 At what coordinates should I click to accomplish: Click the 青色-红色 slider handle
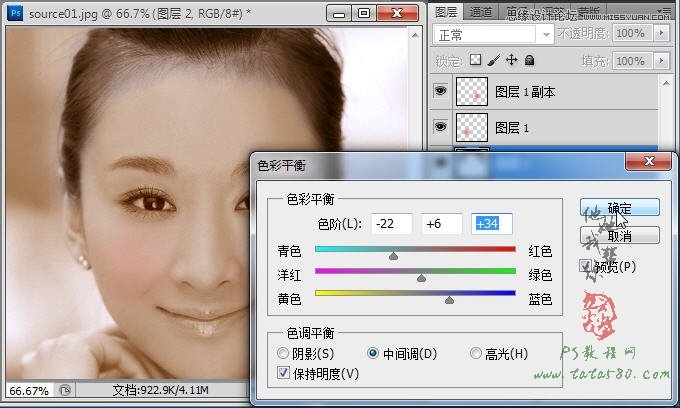(393, 256)
